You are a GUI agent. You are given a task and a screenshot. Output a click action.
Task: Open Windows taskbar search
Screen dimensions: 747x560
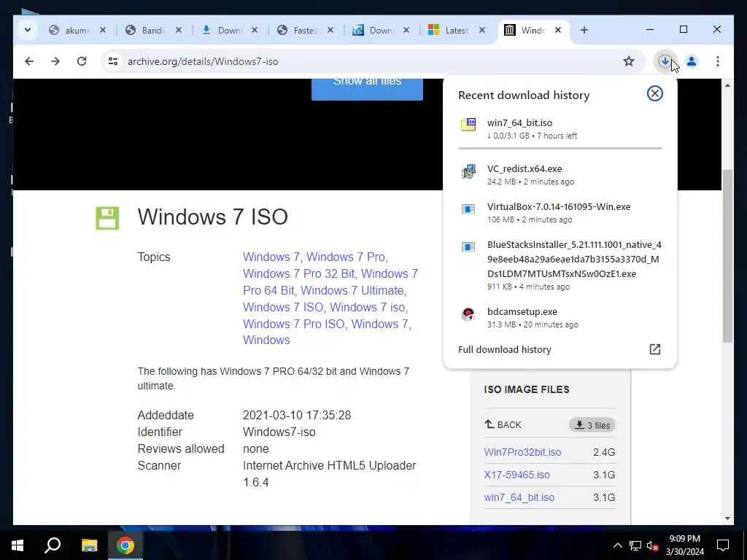(x=53, y=545)
